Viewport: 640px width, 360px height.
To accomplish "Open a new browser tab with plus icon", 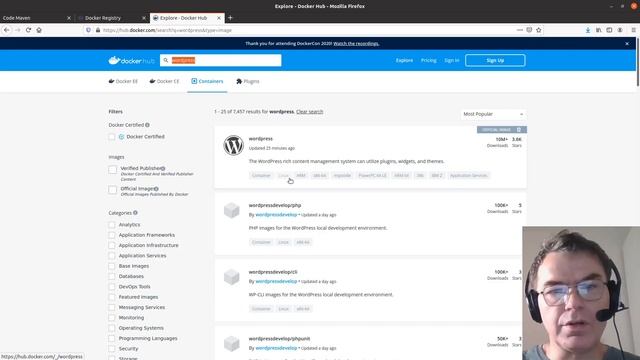I will (x=230, y=18).
